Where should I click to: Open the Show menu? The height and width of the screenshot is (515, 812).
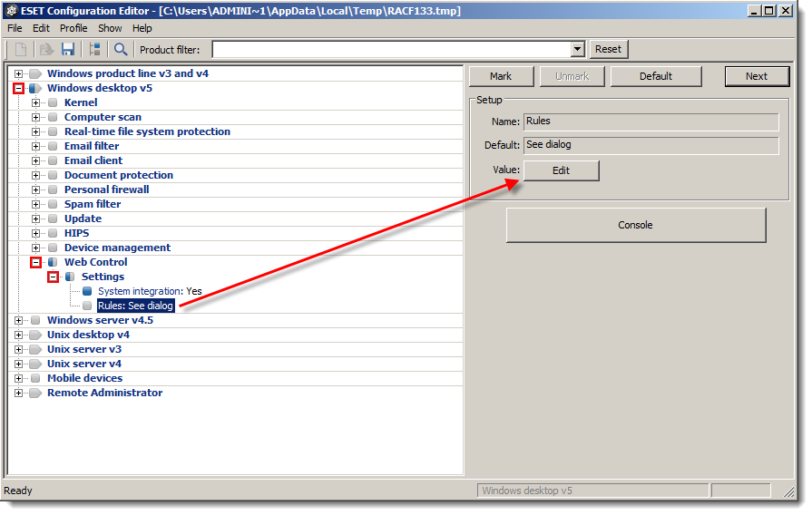point(110,28)
